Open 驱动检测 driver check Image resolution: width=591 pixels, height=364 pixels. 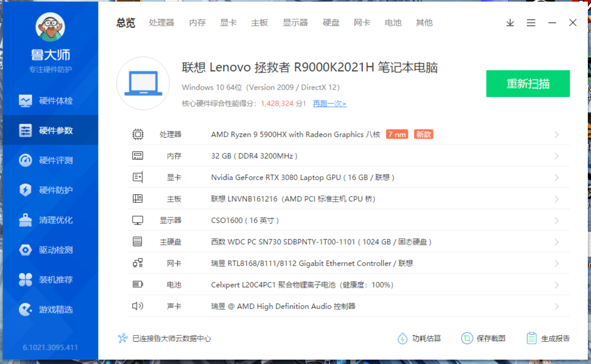pyautogui.click(x=51, y=250)
